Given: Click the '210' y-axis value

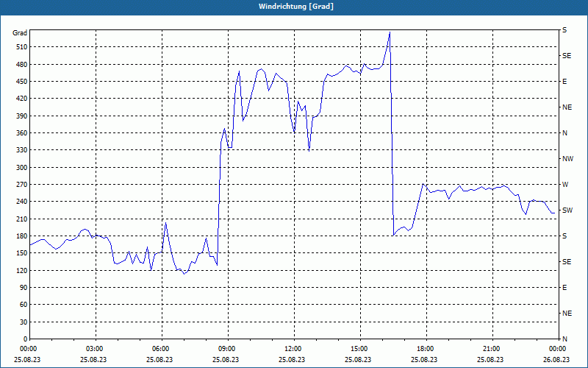Looking at the screenshot, I should coord(22,219).
